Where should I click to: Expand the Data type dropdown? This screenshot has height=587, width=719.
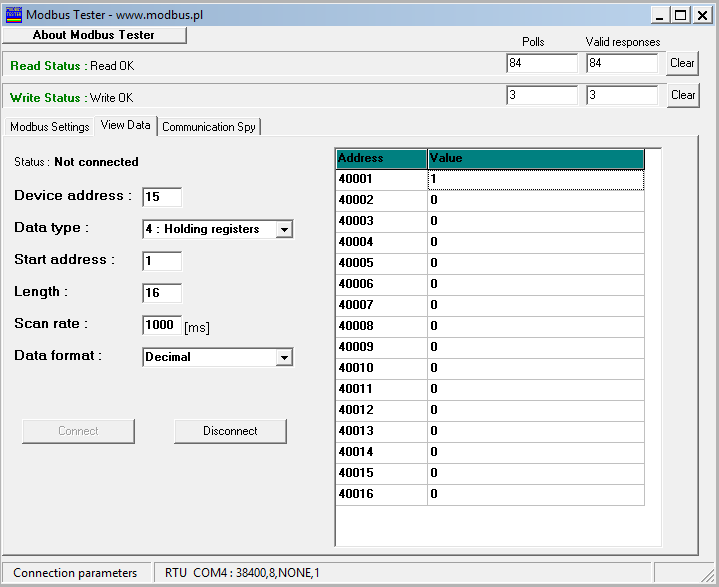284,230
